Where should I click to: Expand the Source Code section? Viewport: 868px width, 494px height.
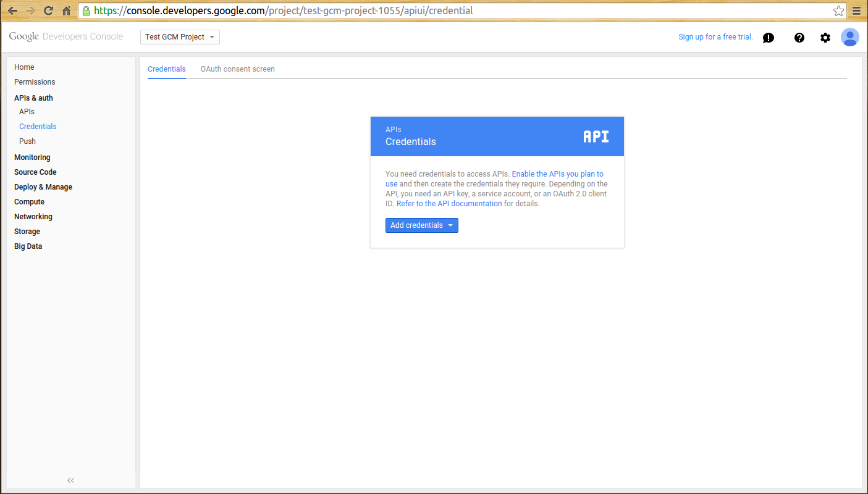35,172
